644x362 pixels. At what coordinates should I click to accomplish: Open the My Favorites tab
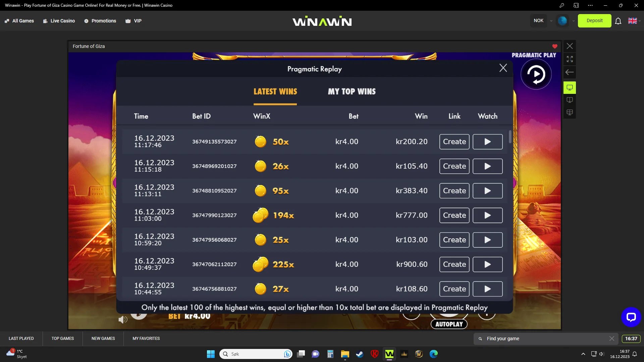tap(146, 339)
